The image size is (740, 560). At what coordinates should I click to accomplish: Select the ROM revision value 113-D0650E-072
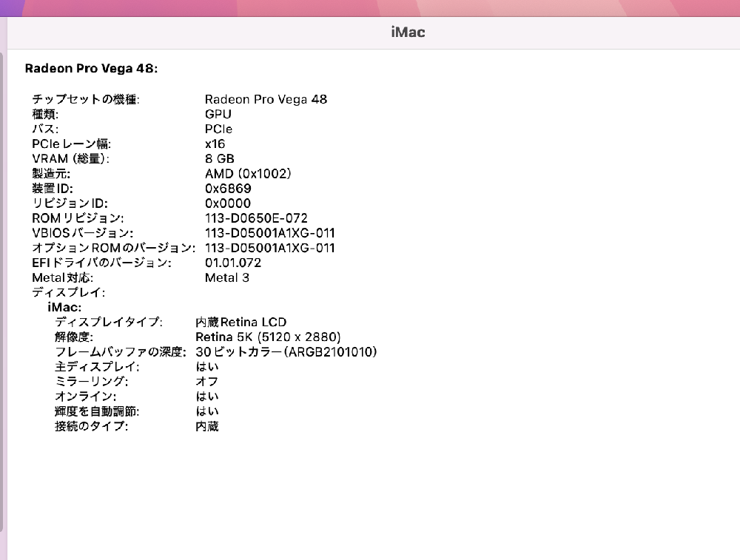256,218
